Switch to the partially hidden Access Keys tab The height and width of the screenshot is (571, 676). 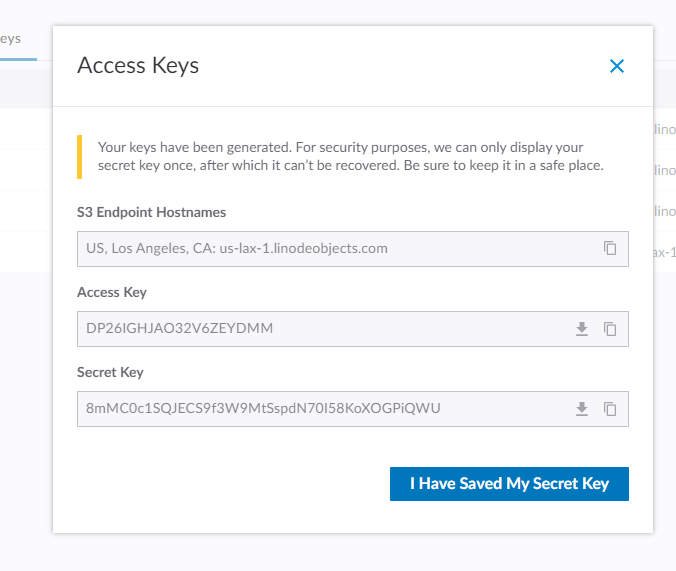pyautogui.click(x=12, y=39)
